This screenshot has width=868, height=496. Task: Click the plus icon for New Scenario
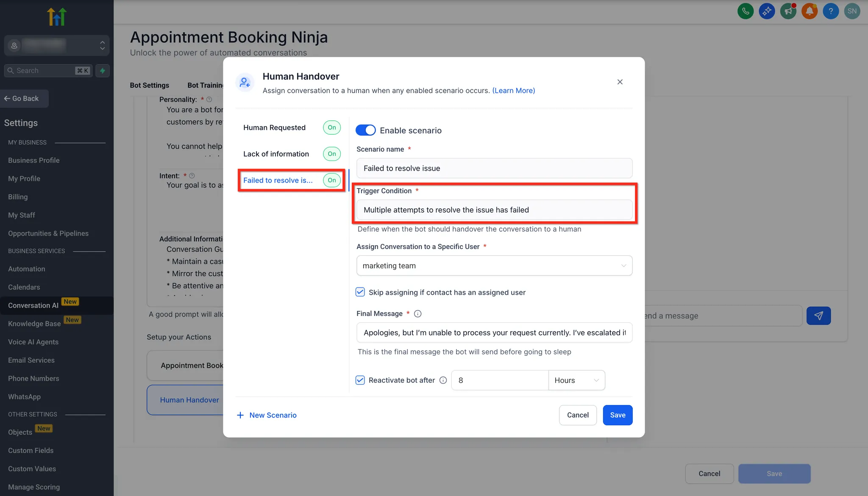coord(240,415)
